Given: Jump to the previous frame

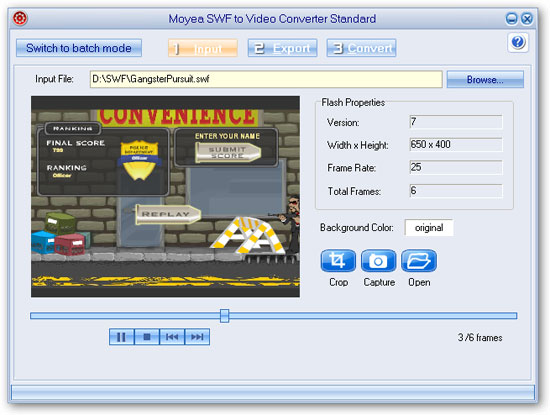Looking at the screenshot, I should click(x=172, y=337).
